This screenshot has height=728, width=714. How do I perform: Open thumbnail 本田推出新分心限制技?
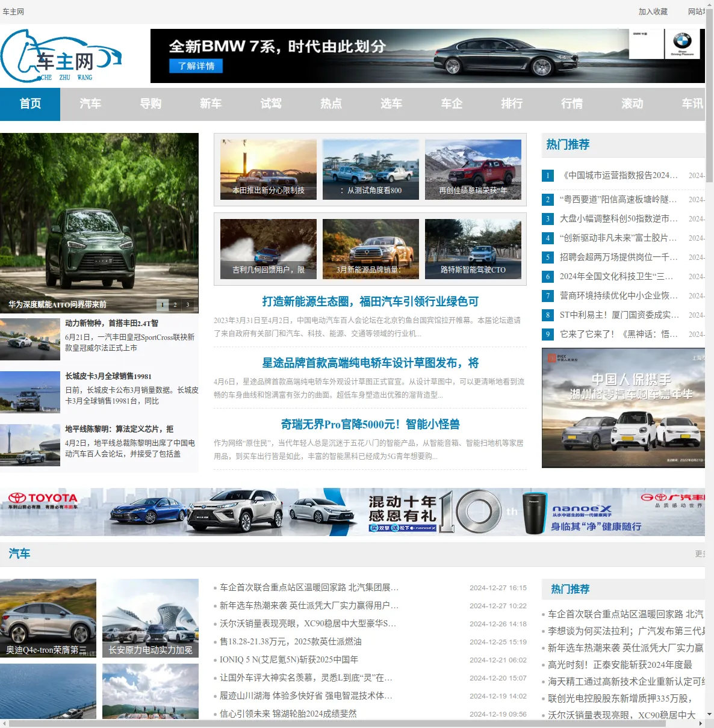tap(269, 170)
